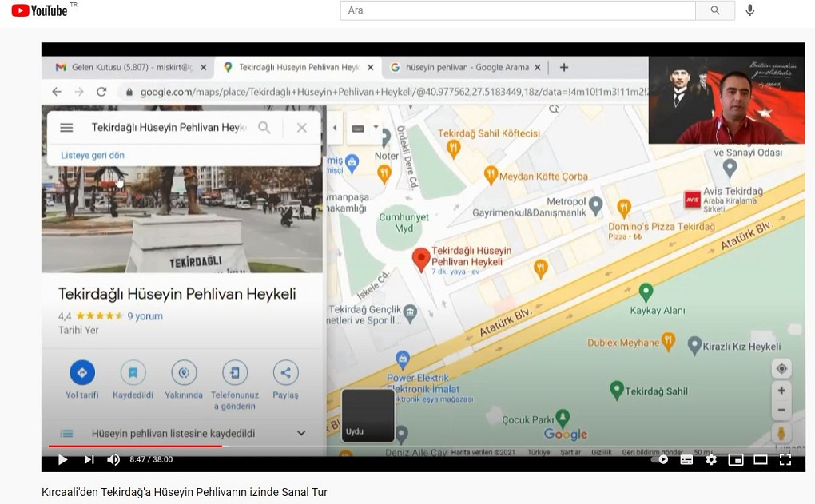Click the Yol tarifi directions button
Screen dimensions: 815x504
[82, 380]
